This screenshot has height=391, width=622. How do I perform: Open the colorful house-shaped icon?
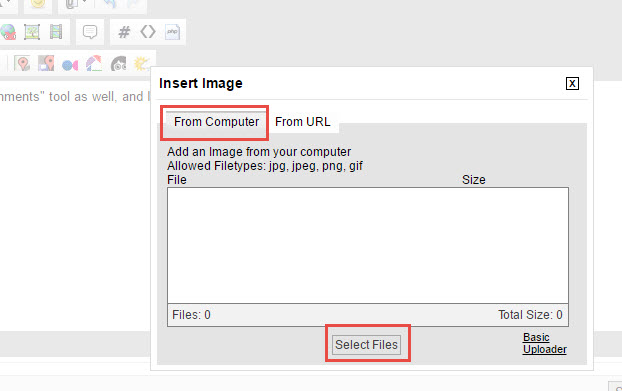pos(94,63)
